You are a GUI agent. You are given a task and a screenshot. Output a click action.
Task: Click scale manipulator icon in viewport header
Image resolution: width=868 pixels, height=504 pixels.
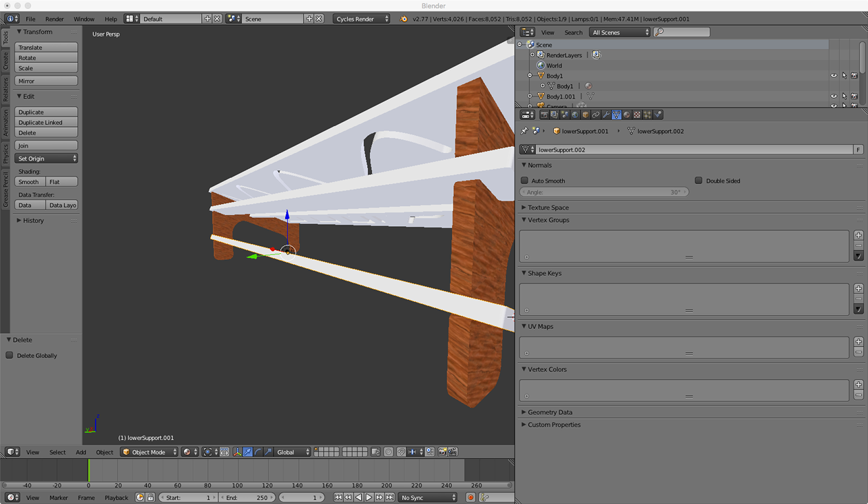point(269,452)
